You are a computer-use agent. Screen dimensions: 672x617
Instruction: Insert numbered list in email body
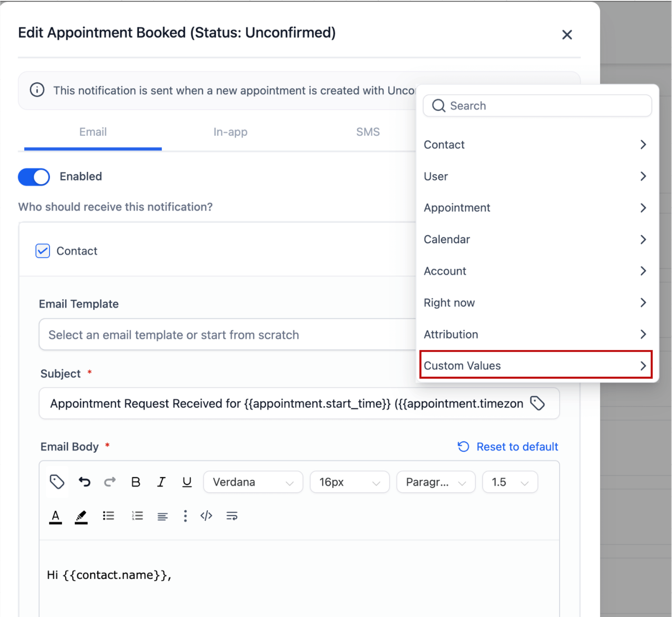[x=138, y=516]
